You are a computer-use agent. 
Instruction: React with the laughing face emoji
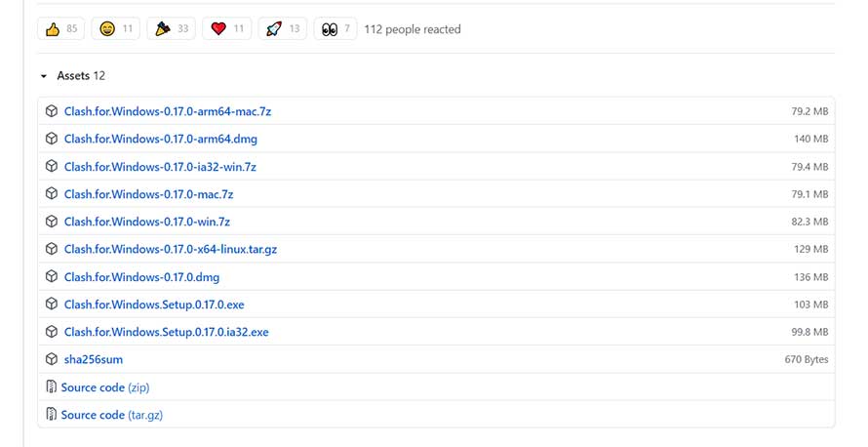(x=116, y=29)
